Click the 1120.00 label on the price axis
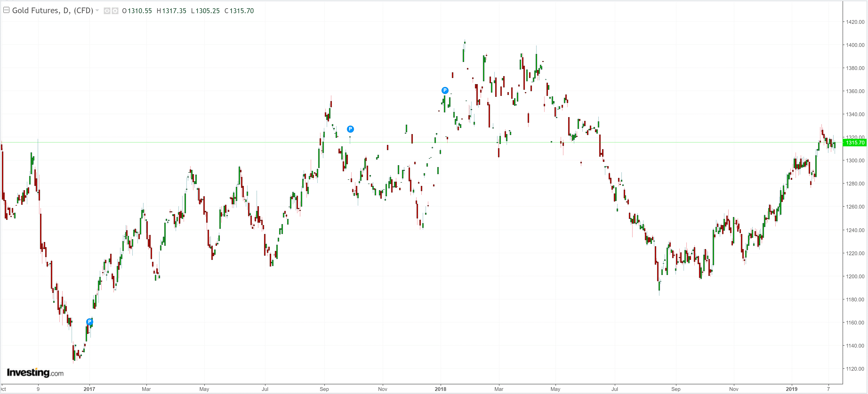Screen dimensions: 868x394 pyautogui.click(x=855, y=369)
